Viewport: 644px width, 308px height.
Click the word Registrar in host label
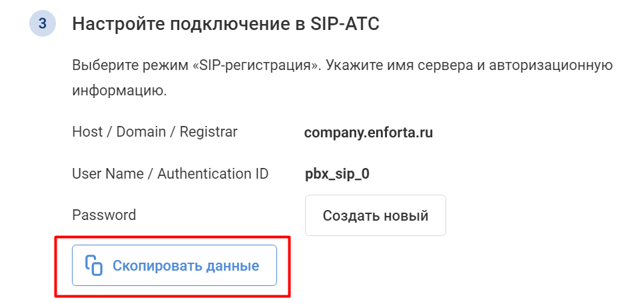tap(208, 132)
